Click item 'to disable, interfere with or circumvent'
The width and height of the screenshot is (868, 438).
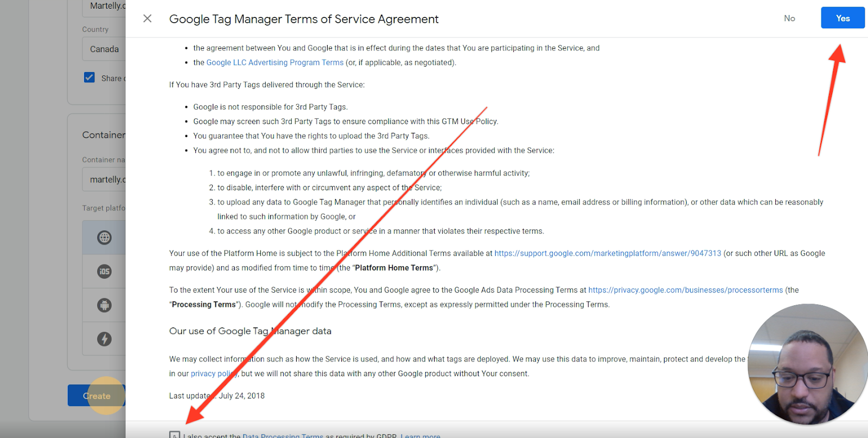330,188
